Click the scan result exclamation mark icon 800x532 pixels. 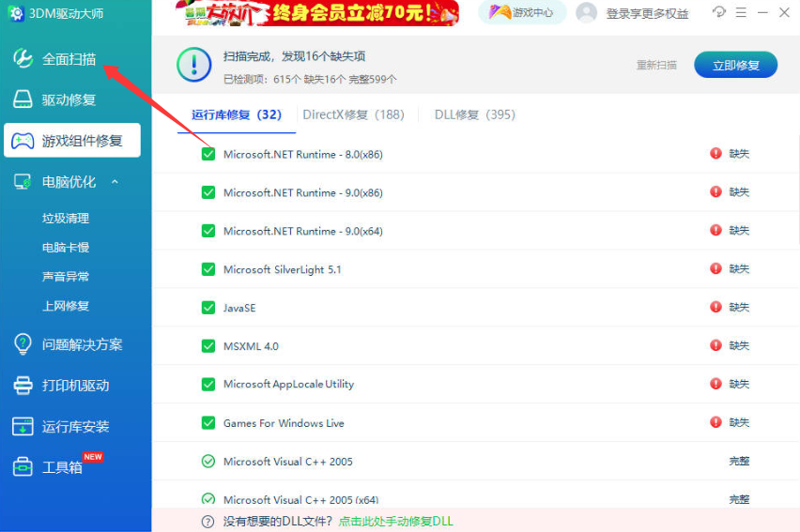click(x=193, y=65)
